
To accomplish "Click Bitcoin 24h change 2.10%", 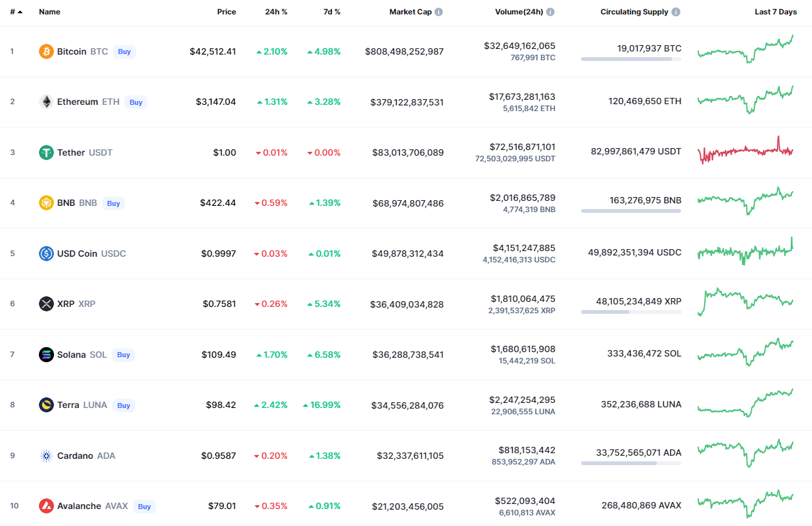I will click(x=272, y=51).
